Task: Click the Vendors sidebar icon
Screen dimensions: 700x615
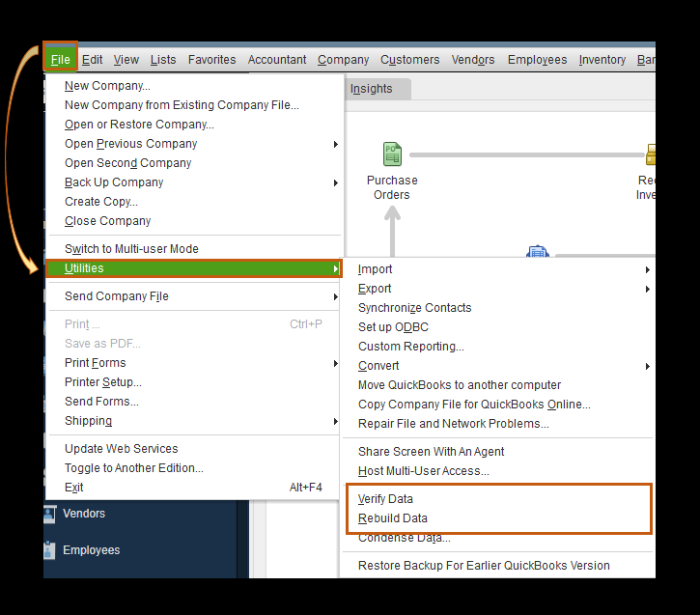Action: tap(49, 514)
